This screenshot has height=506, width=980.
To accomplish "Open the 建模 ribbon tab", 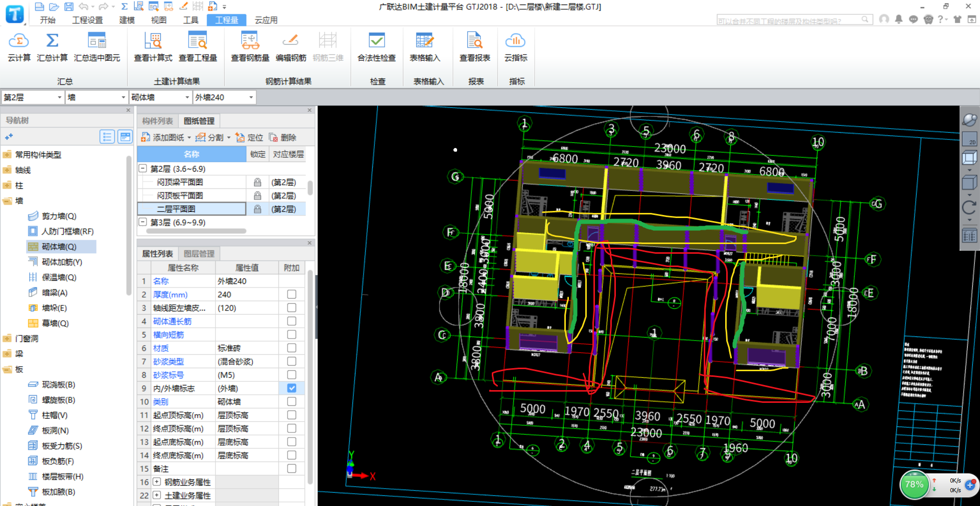I will pos(127,20).
